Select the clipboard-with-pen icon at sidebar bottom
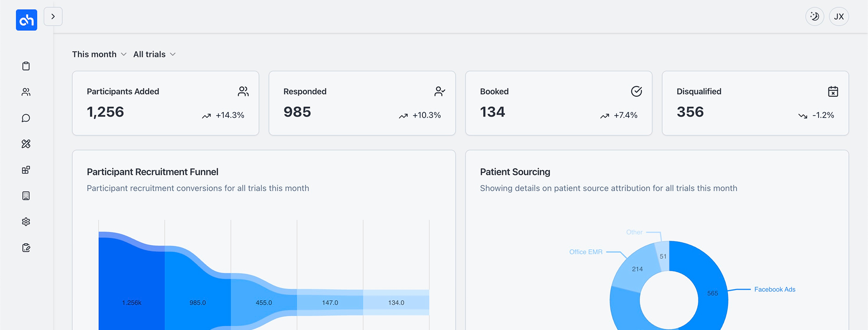Viewport: 868px width, 330px height. [26, 247]
